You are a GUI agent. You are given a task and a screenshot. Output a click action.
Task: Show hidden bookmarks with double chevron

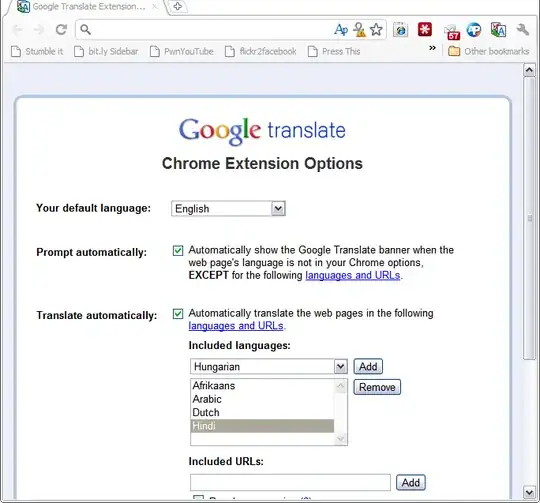click(432, 48)
